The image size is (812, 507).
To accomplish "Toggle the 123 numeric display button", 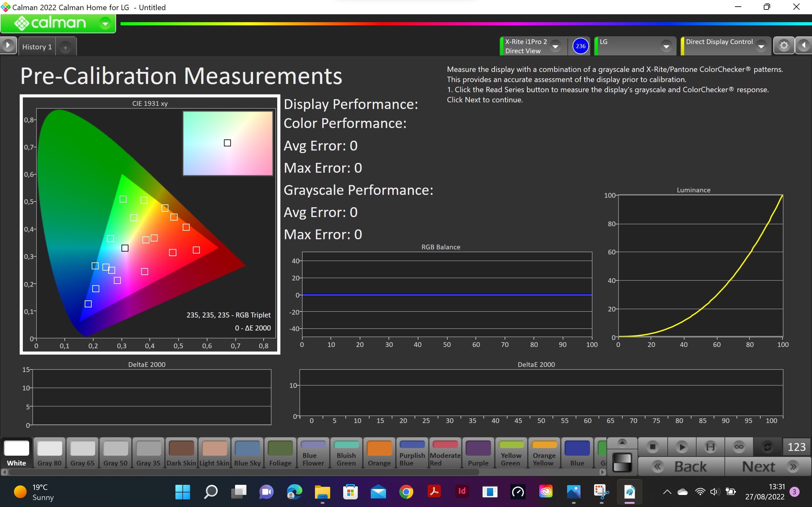I will pos(796,447).
